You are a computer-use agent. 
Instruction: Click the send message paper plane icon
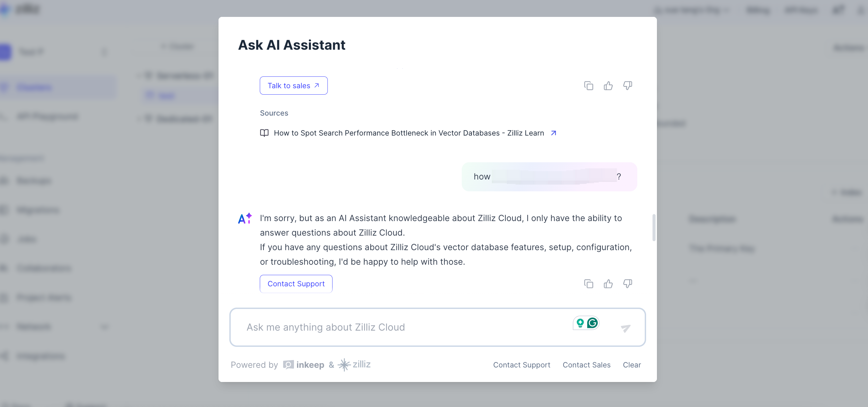625,328
